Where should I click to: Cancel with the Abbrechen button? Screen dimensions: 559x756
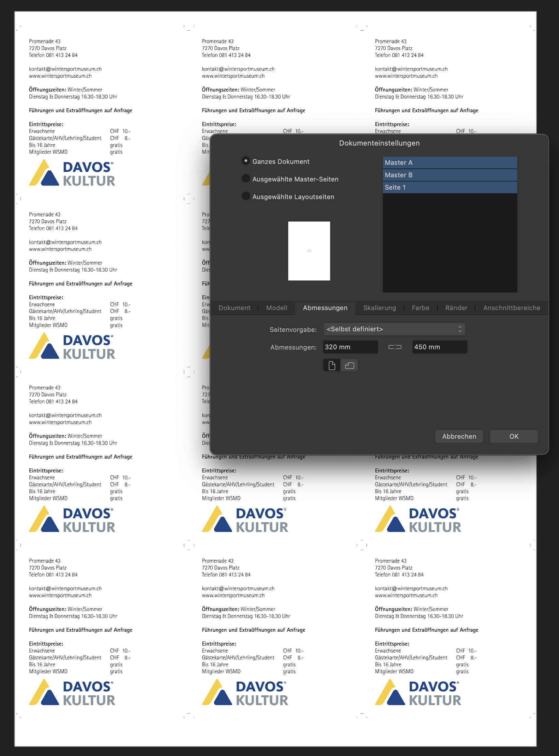tap(459, 437)
